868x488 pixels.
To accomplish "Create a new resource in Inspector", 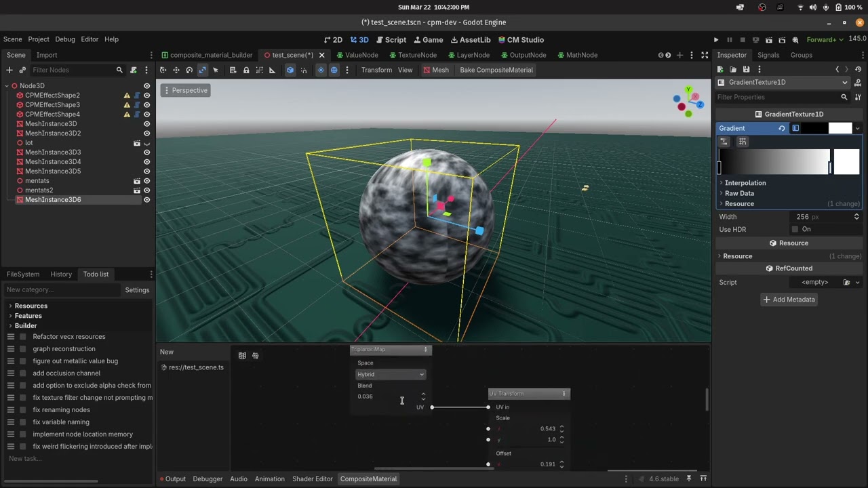I will click(x=720, y=69).
